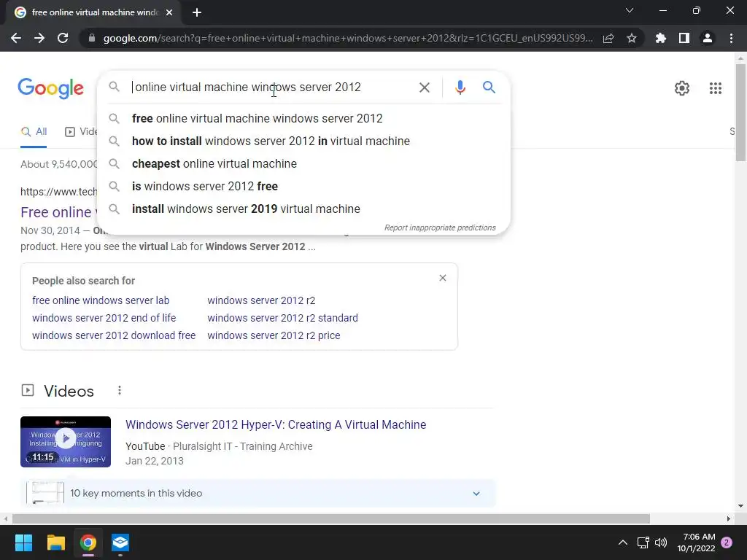Choose suggestion 'how to install windows server 2012'
747x560 pixels.
303,141
